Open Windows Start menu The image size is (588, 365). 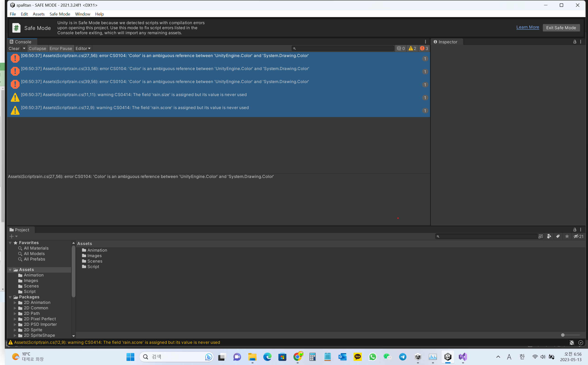130,357
